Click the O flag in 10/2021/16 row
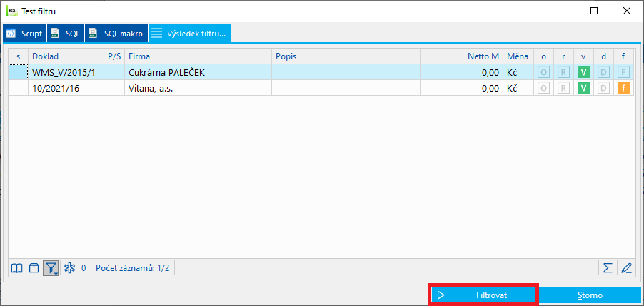Image resolution: width=644 pixels, height=306 pixels. 543,88
